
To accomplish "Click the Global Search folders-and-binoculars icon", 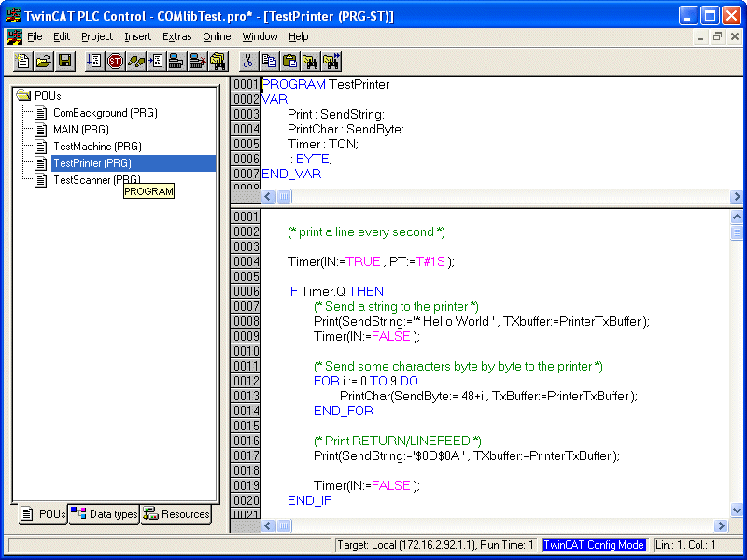I will [x=218, y=62].
